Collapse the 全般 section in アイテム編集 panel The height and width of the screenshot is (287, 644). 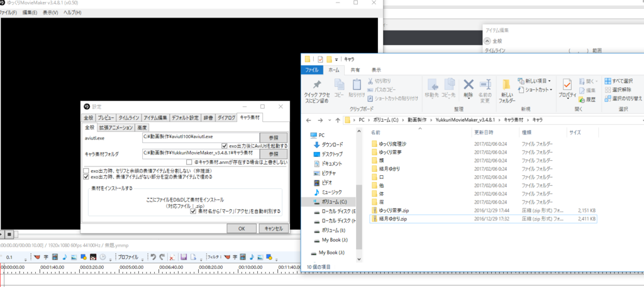tap(487, 41)
